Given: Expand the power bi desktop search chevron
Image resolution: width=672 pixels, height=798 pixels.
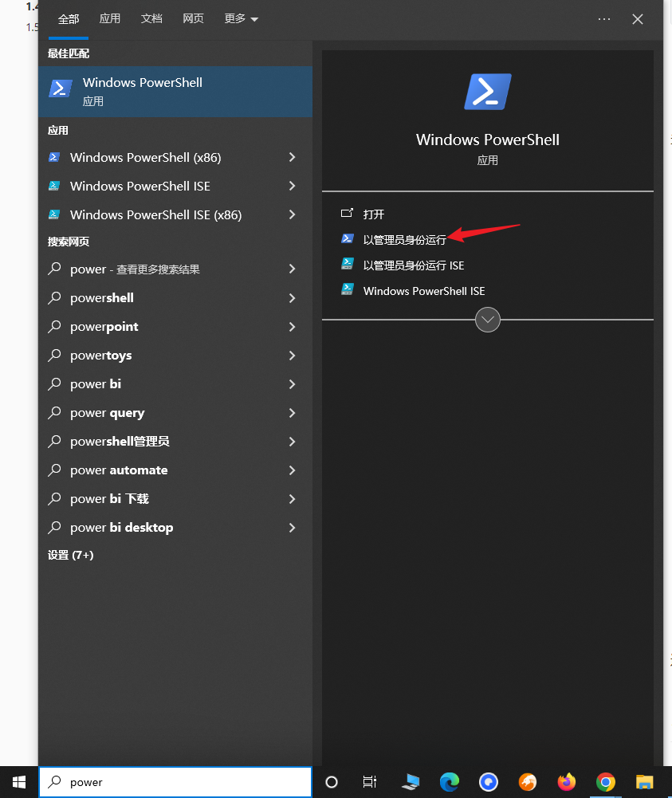Looking at the screenshot, I should click(292, 528).
